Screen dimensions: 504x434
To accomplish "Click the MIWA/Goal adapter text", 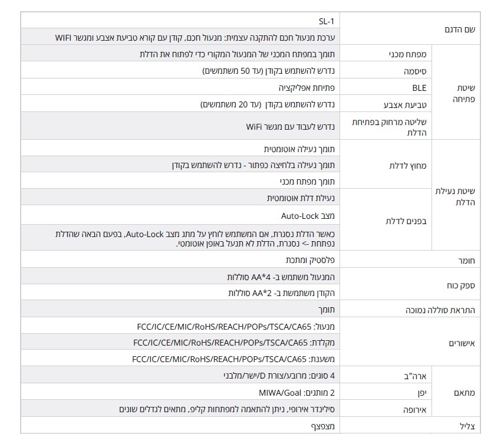I will 297,392.
